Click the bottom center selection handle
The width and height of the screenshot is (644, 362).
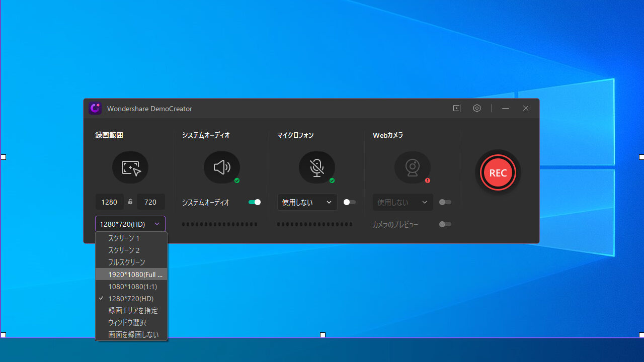click(x=323, y=335)
